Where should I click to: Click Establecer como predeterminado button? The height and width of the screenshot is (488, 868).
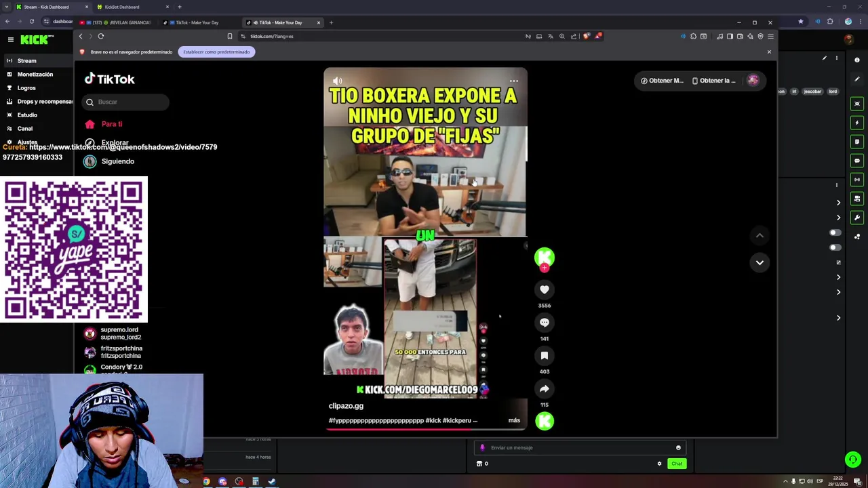[216, 52]
